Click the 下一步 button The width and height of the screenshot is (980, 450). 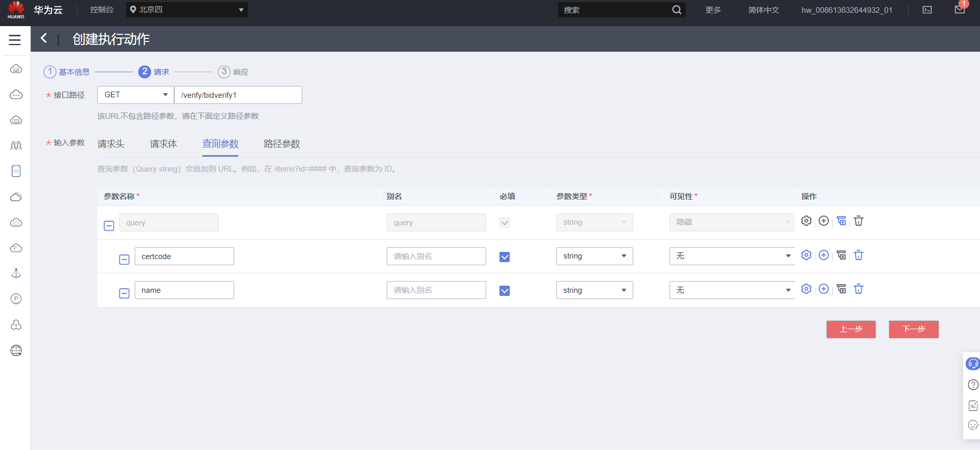tap(914, 329)
